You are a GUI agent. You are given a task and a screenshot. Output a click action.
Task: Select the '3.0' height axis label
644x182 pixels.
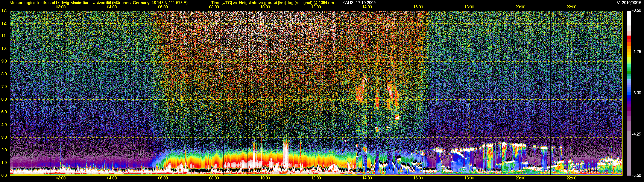(4, 138)
